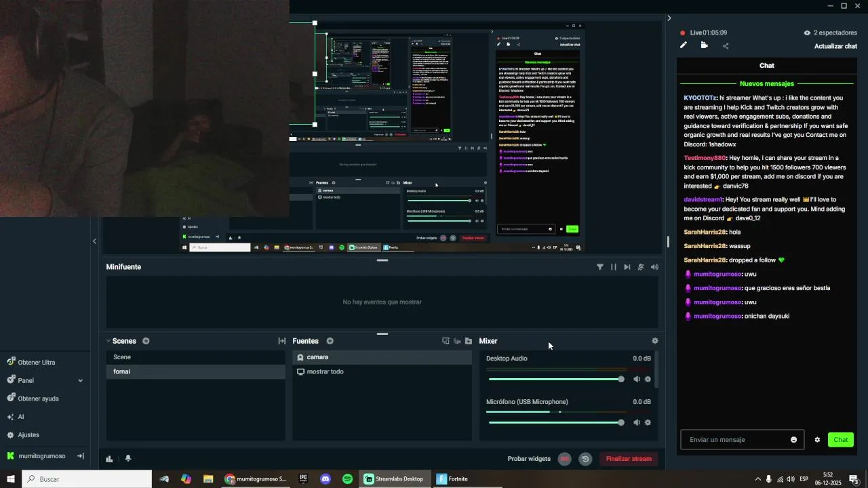Click the KYOOTOTz username in chat
Image resolution: width=868 pixels, height=488 pixels.
pyautogui.click(x=700, y=98)
